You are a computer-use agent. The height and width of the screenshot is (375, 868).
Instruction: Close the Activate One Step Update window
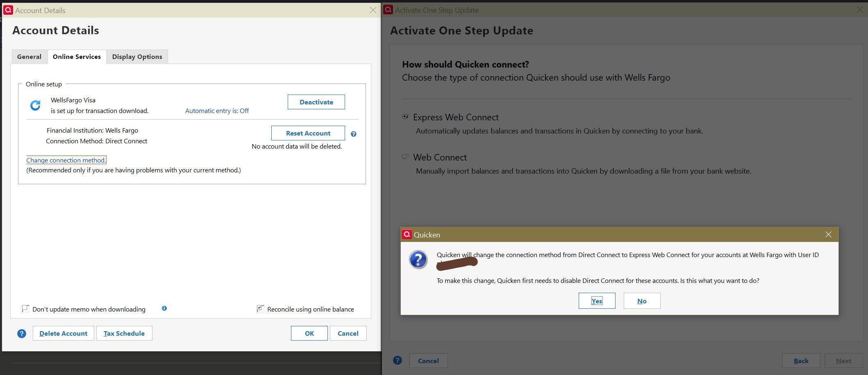tap(860, 10)
